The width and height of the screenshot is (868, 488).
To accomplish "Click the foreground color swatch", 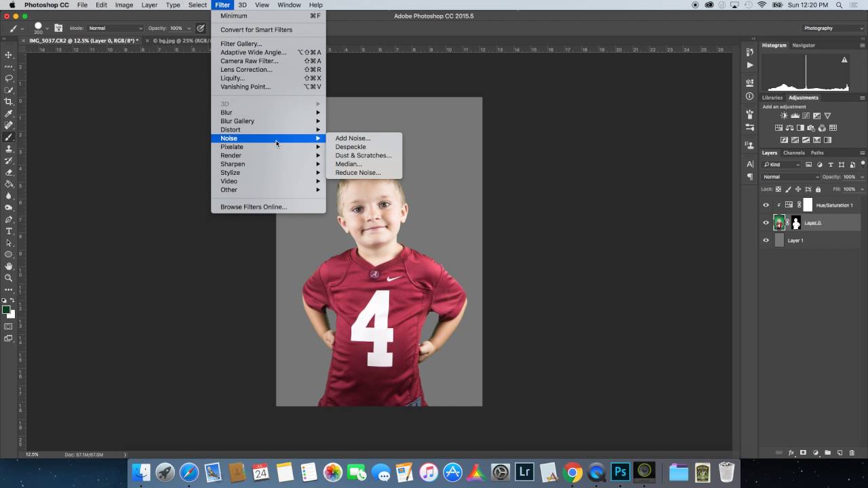I will pyautogui.click(x=6, y=310).
